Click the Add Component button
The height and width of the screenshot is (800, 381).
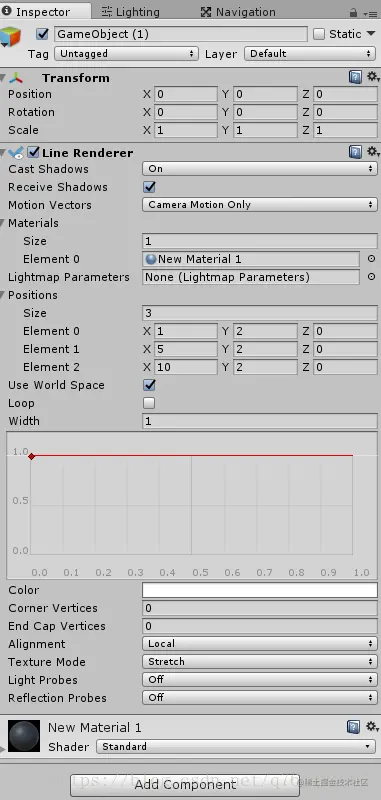click(185, 785)
